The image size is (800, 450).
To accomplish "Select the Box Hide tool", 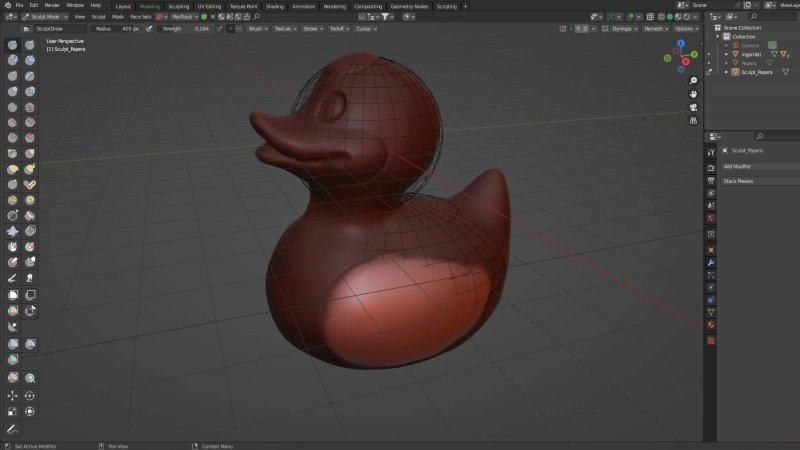I will point(30,295).
